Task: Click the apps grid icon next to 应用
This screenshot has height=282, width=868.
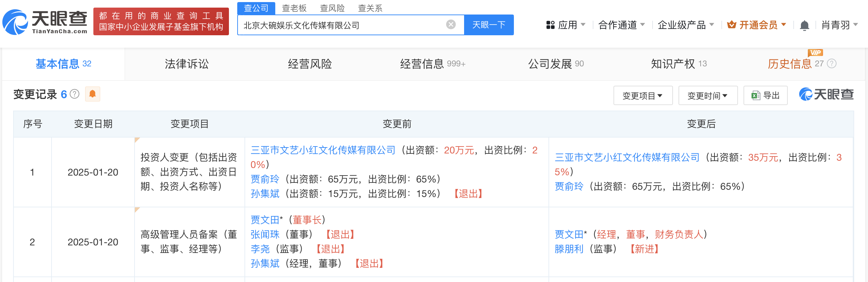Action: [x=550, y=24]
